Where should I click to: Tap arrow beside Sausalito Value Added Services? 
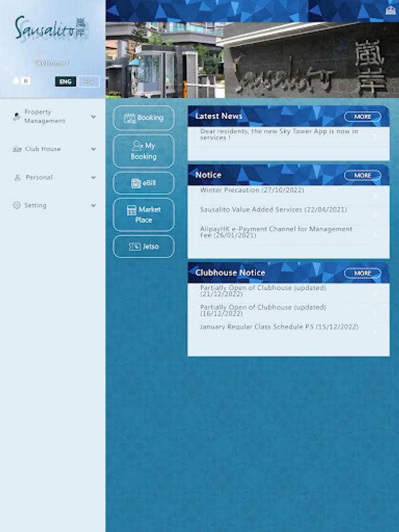point(375,215)
